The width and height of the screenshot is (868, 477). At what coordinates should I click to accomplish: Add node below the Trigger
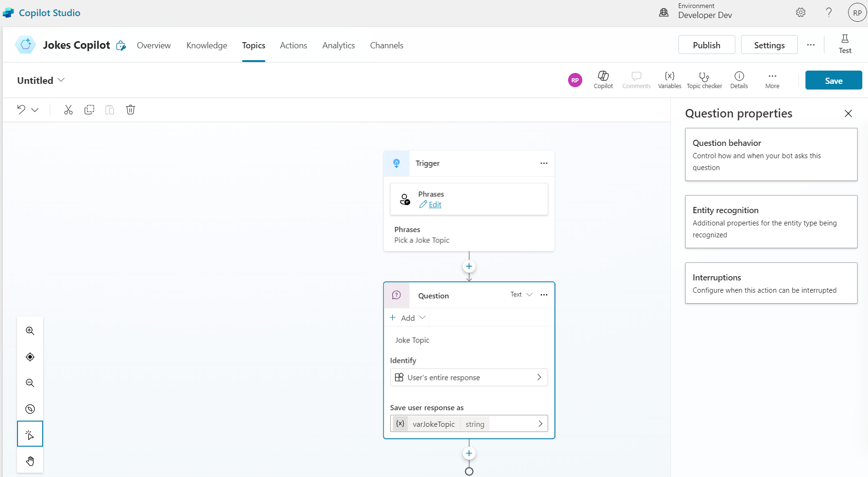coord(469,266)
